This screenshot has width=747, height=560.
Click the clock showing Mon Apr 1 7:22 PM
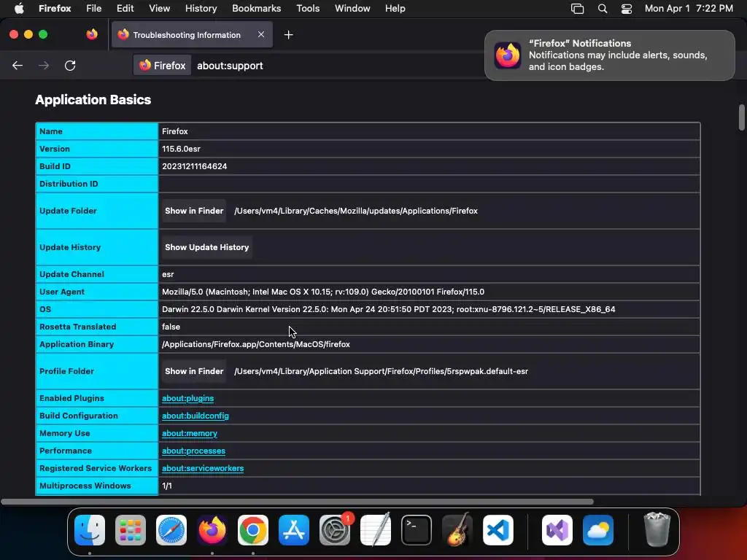[689, 9]
